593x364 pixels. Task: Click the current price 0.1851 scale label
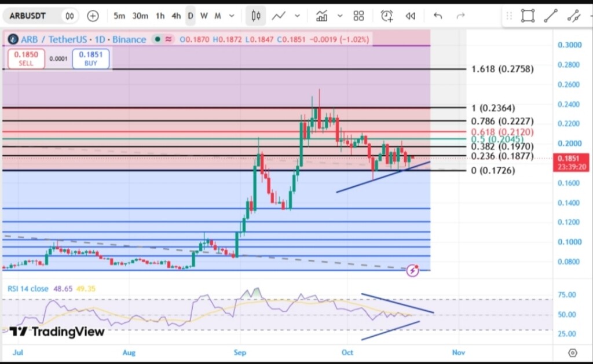click(x=571, y=162)
